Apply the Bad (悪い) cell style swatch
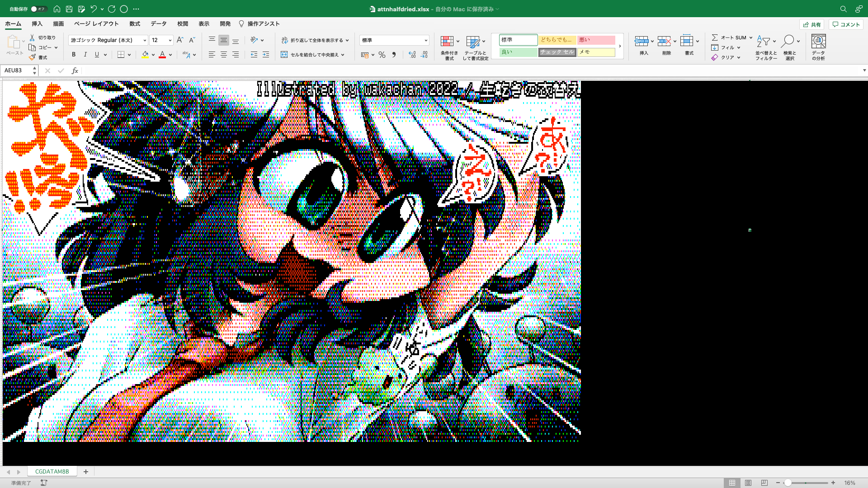This screenshot has height=488, width=868. [596, 40]
